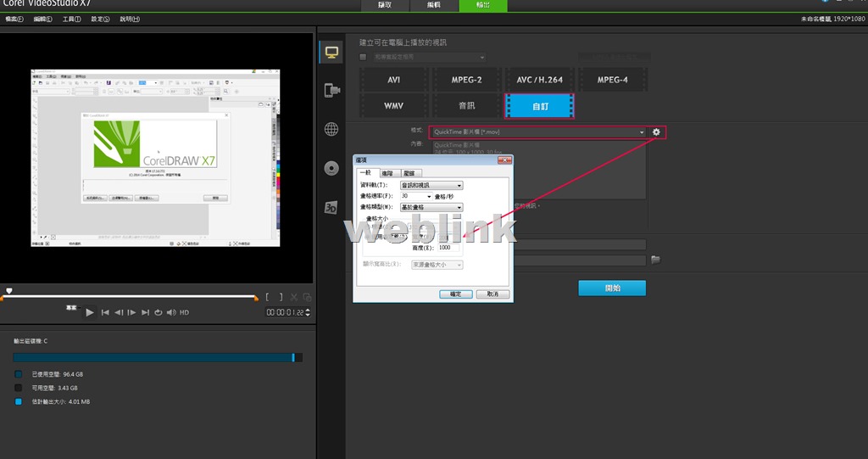This screenshot has width=868, height=459.
Task: Open the display aspect ratio dropdown
Action: [x=437, y=265]
